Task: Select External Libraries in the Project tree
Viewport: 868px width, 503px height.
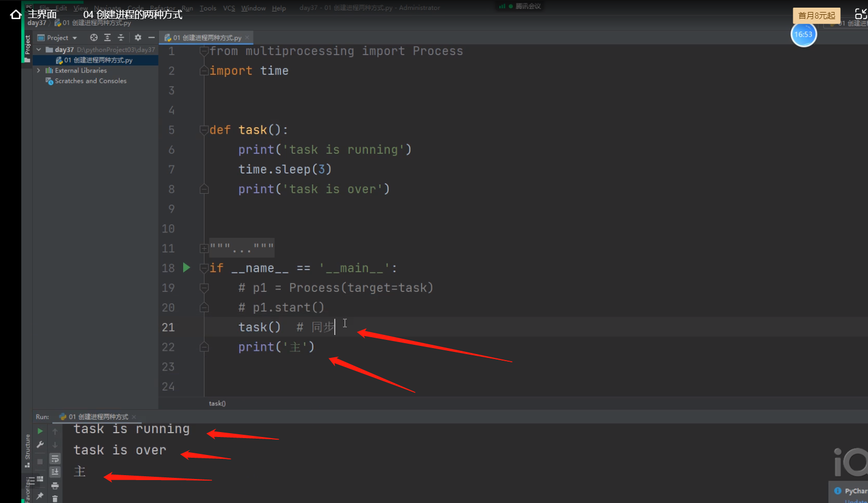Action: (76, 70)
